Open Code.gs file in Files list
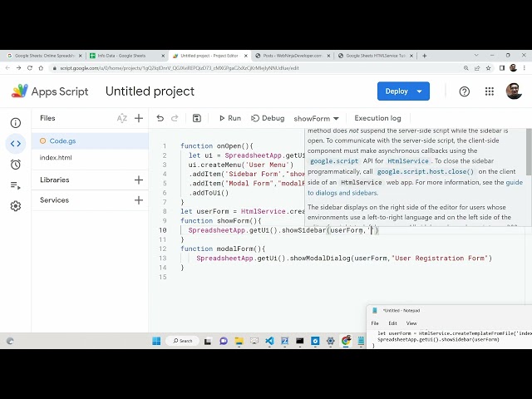Image resolution: width=532 pixels, height=399 pixels. (90, 140)
